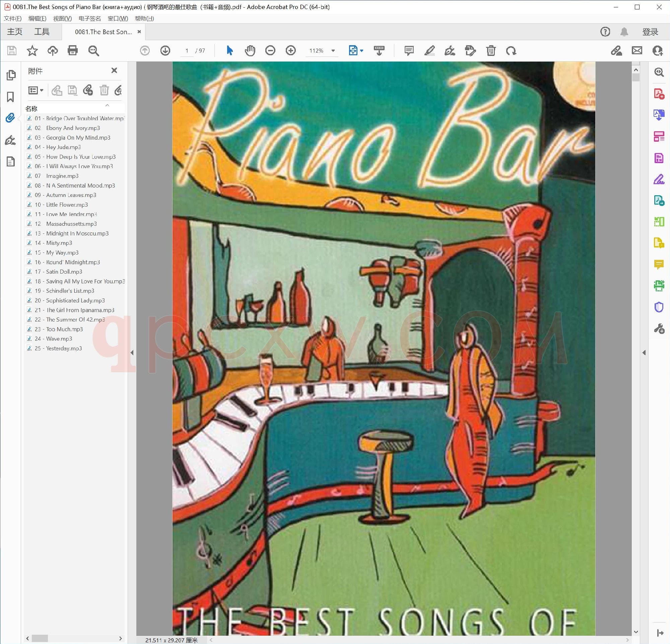Send file by email envelope icon
Screen dimensions: 670x644
tap(637, 51)
